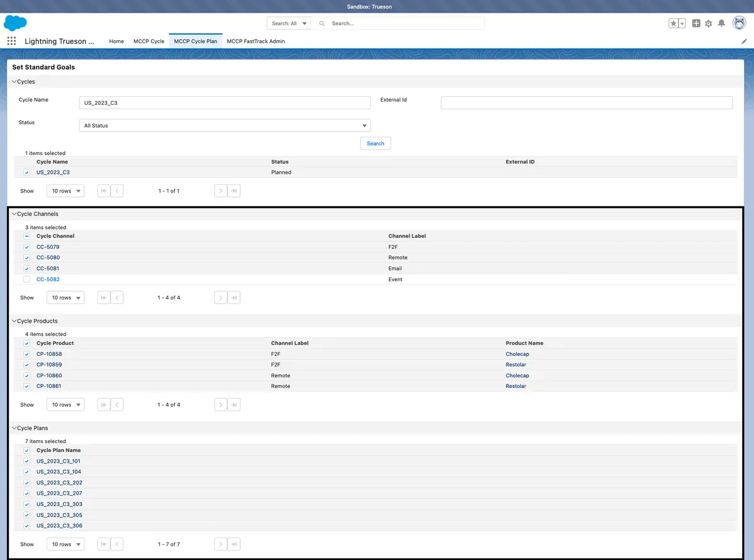Viewport: 754px width, 560px height.
Task: Collapse the Cycle Plans section
Action: (x=14, y=428)
